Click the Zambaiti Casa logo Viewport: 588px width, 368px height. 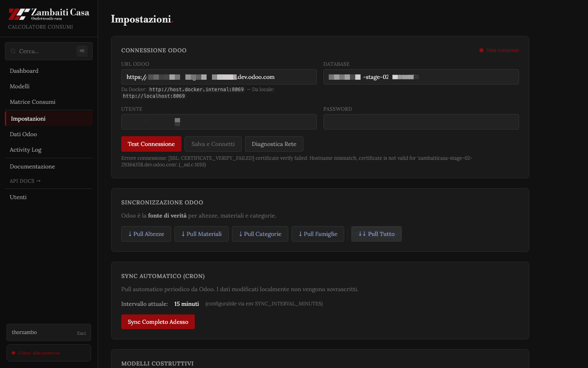(x=49, y=14)
